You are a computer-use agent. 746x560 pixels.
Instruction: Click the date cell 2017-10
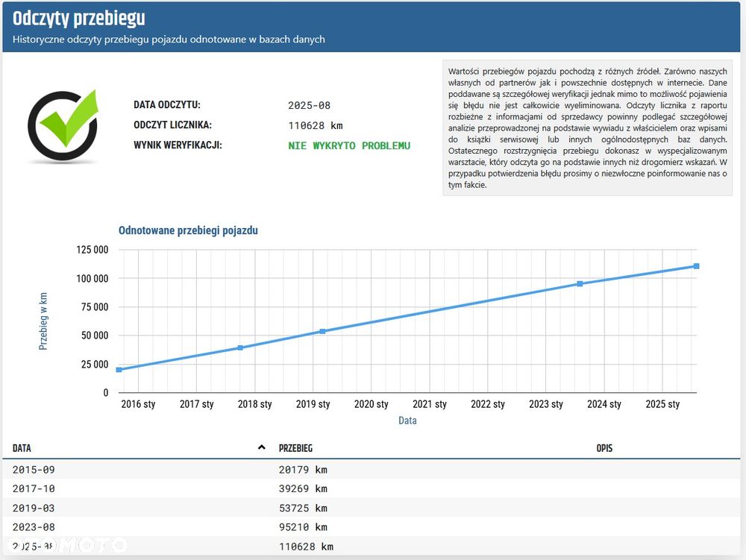pyautogui.click(x=34, y=488)
